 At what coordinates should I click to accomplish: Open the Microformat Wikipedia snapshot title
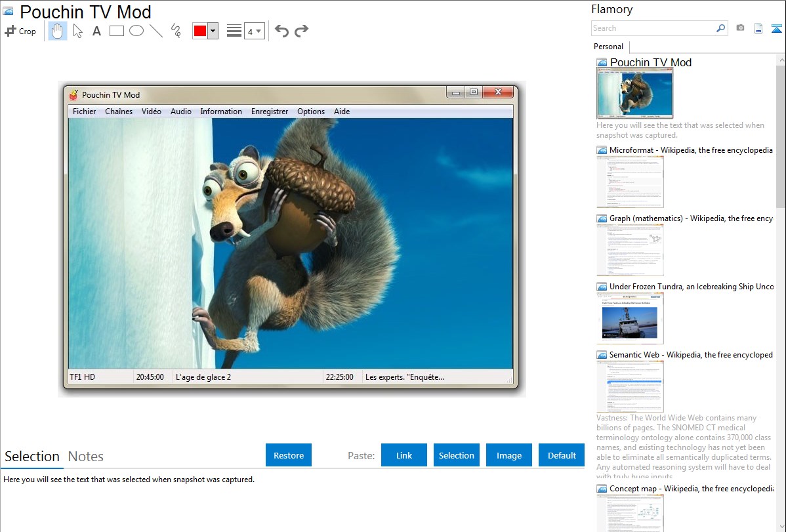691,150
